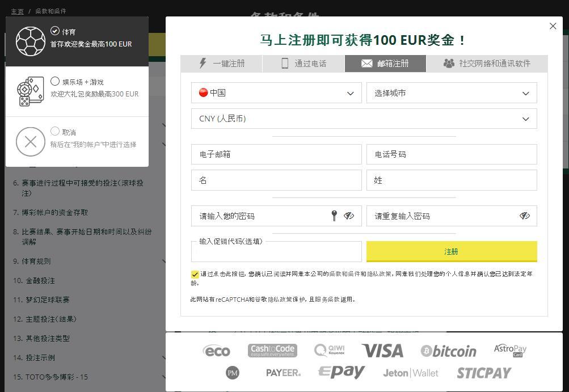Toggle password visibility in 请输入您的密码 field

coord(349,216)
